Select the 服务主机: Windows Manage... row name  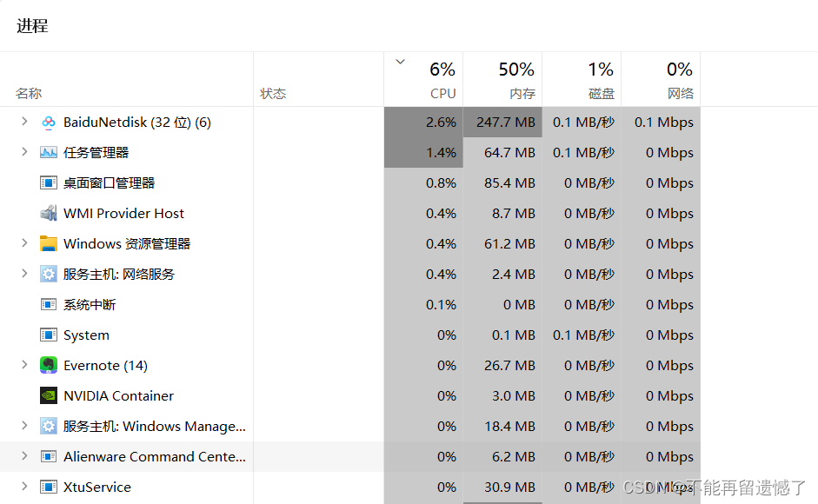pos(155,427)
